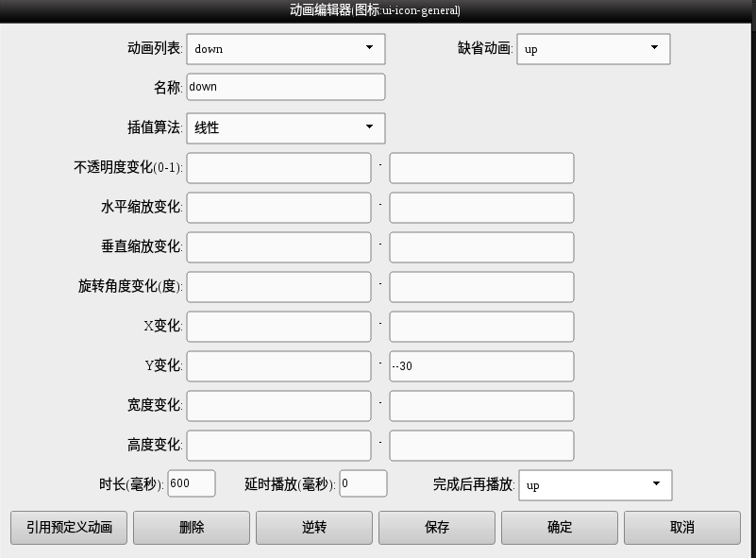Save the animation with 保存 button
The width and height of the screenshot is (756, 558).
[437, 528]
